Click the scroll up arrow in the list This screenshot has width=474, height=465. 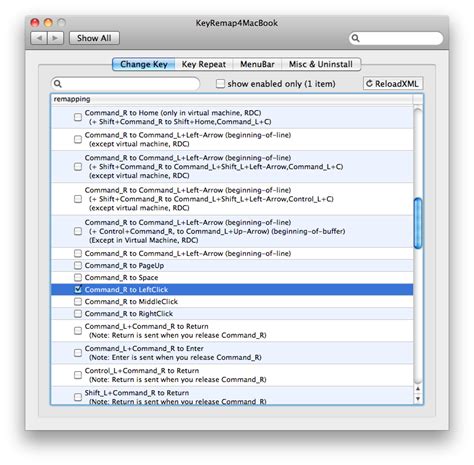click(418, 389)
